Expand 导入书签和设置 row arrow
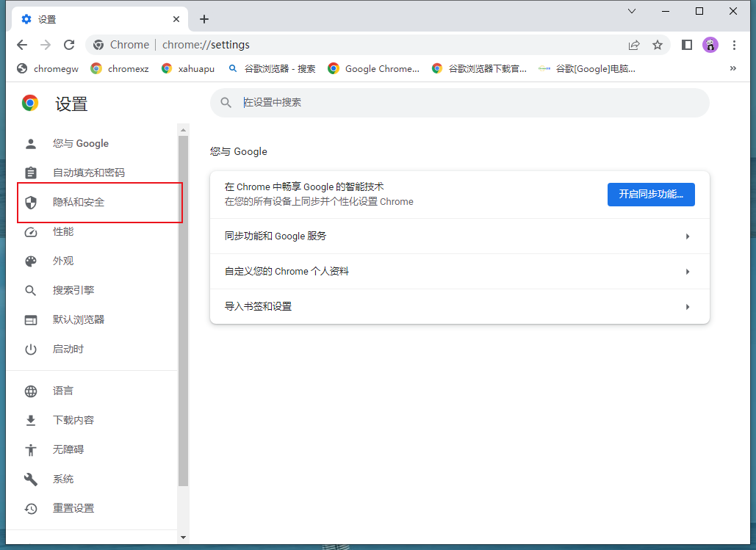 [688, 307]
